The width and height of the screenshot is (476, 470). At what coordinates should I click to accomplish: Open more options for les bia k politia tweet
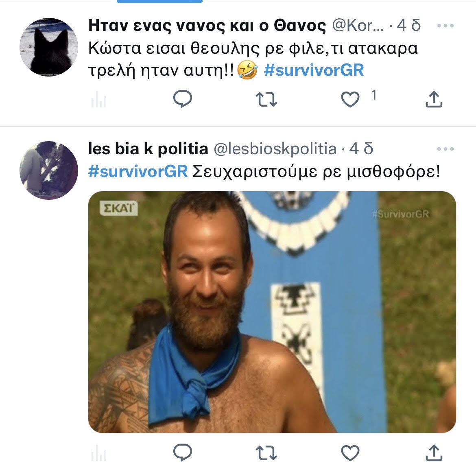[445, 149]
